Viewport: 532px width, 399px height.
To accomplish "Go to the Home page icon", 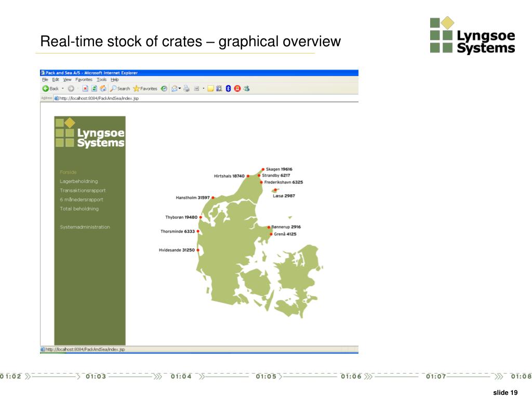I will [x=103, y=88].
